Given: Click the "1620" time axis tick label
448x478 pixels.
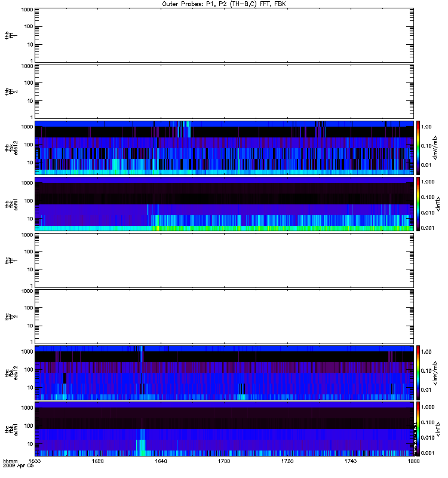Looking at the screenshot, I should 98,461.
